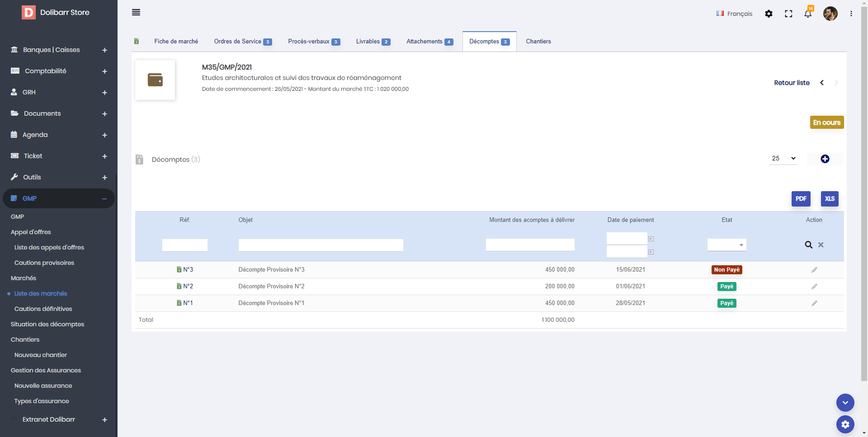This screenshot has height=437, width=868.
Task: Click the add new décompte plus icon
Action: point(825,159)
